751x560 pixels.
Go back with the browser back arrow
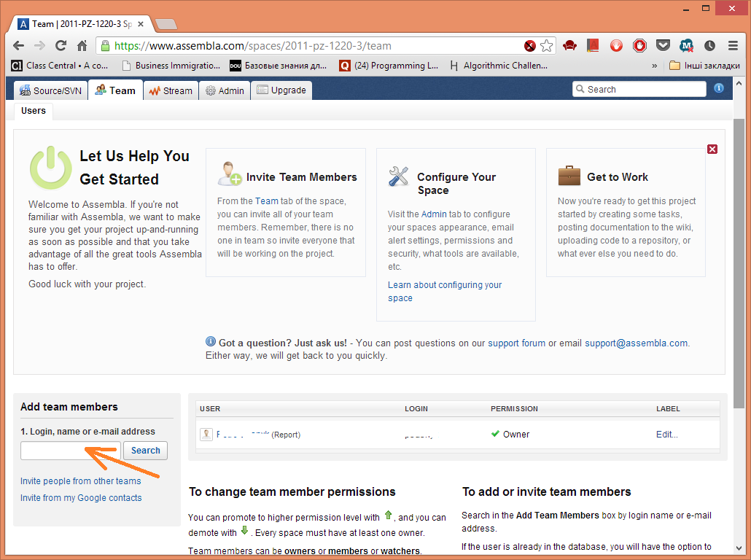(18, 45)
